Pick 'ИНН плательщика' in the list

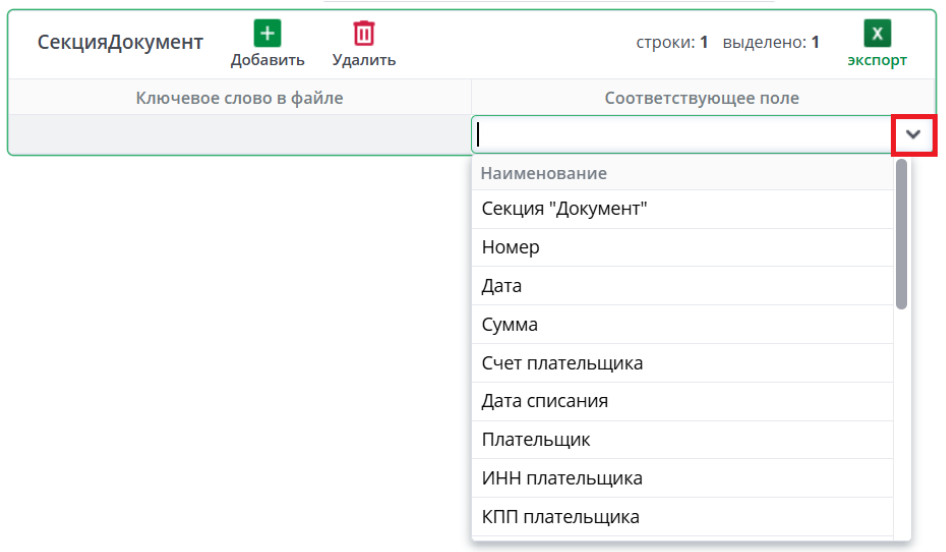click(x=562, y=478)
